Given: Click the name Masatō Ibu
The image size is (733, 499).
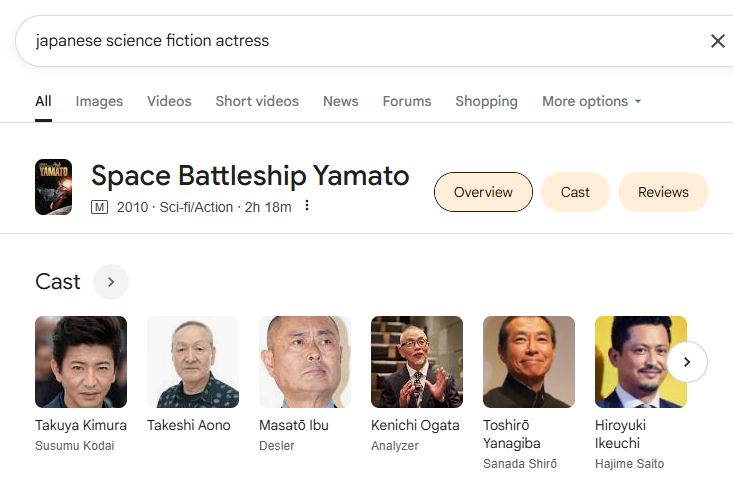Looking at the screenshot, I should [x=294, y=425].
